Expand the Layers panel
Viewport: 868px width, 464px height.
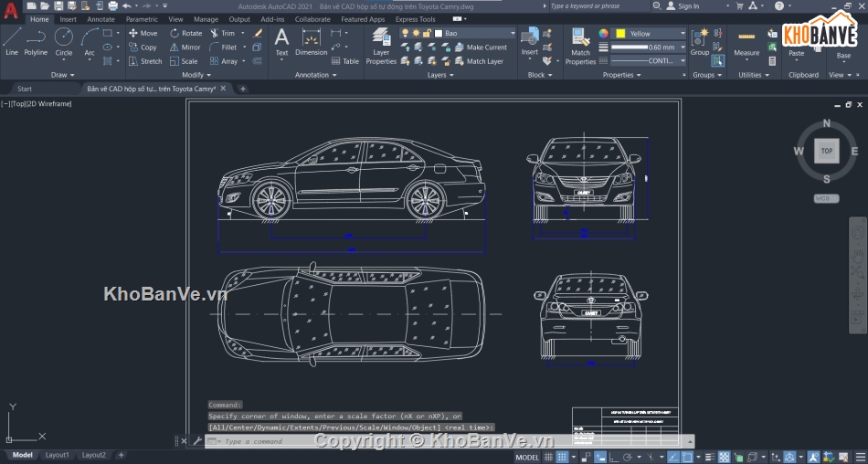point(440,75)
